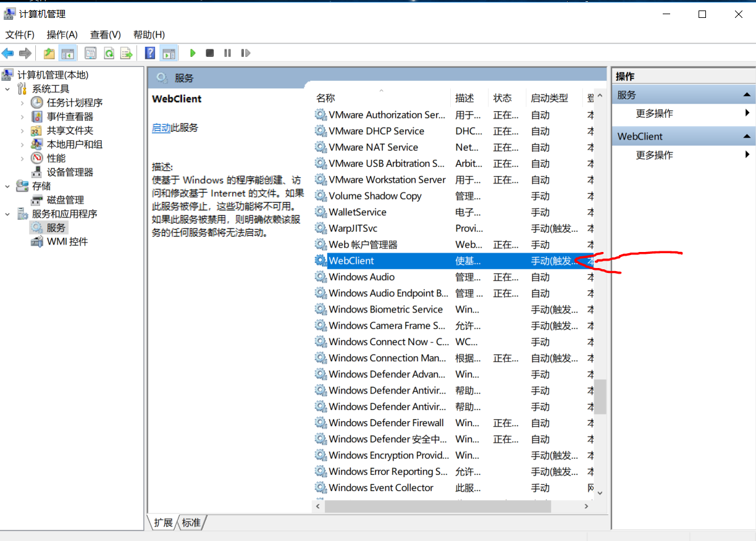Viewport: 756px width, 541px height.
Task: Select Volume Shadow Copy service
Action: click(375, 196)
